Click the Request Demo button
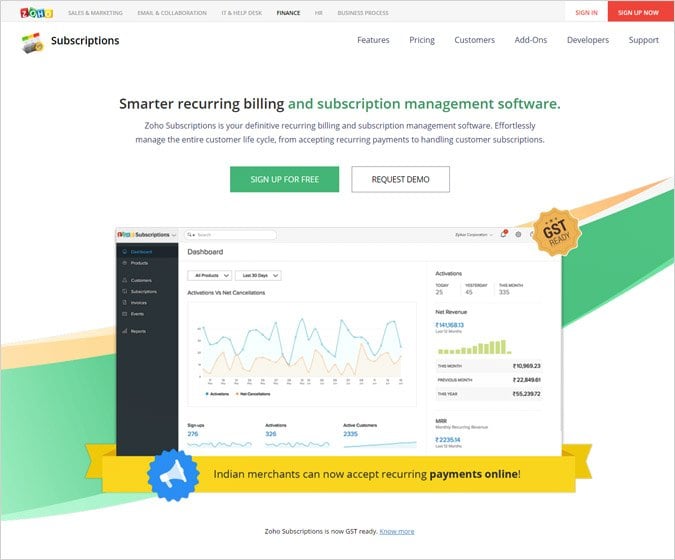Viewport: 675px width, 560px height. (400, 179)
